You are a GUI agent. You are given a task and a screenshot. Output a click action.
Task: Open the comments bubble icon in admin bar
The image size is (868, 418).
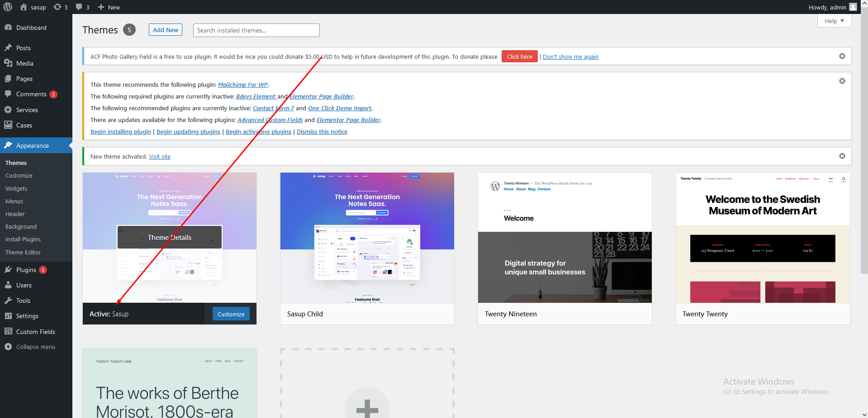pos(79,7)
